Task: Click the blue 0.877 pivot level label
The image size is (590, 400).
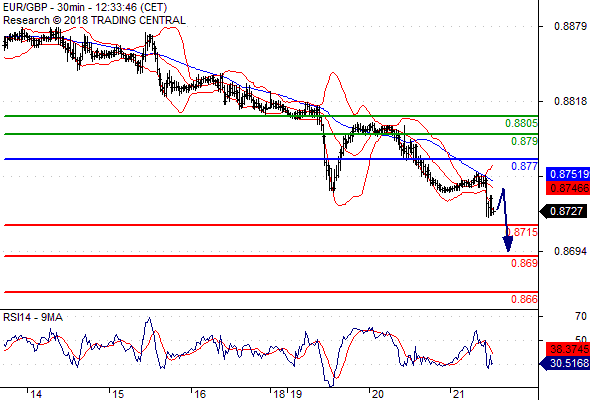Action: point(524,166)
